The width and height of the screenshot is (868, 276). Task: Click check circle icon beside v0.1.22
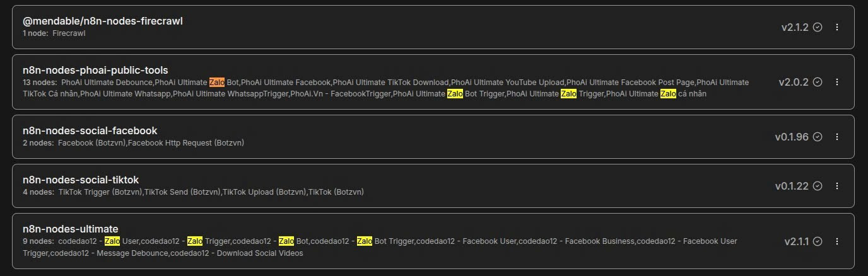818,186
